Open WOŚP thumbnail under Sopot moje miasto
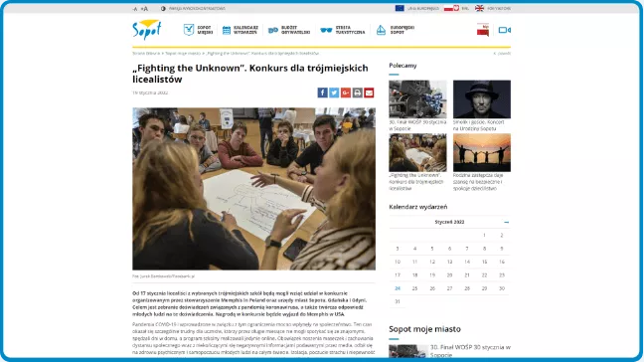The image size is (644, 362). click(408, 351)
